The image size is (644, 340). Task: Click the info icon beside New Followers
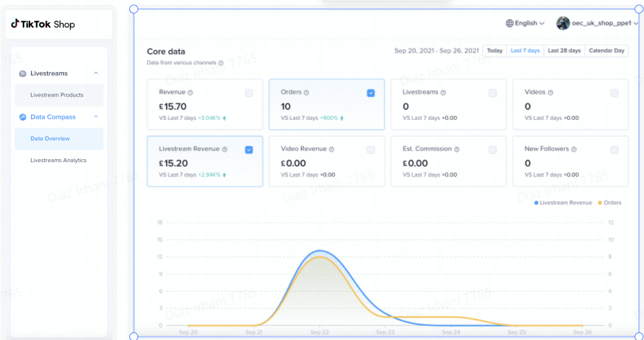coord(574,149)
